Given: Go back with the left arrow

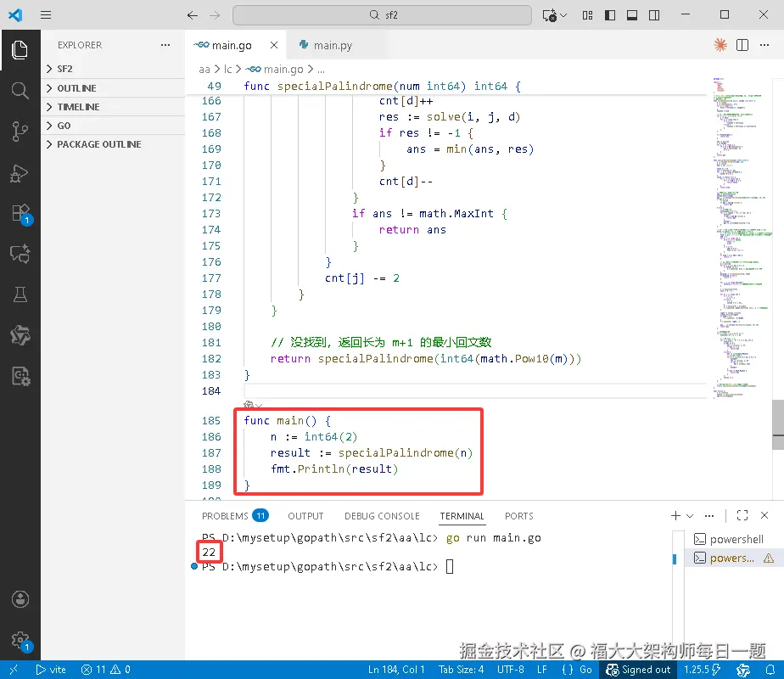Looking at the screenshot, I should point(193,15).
